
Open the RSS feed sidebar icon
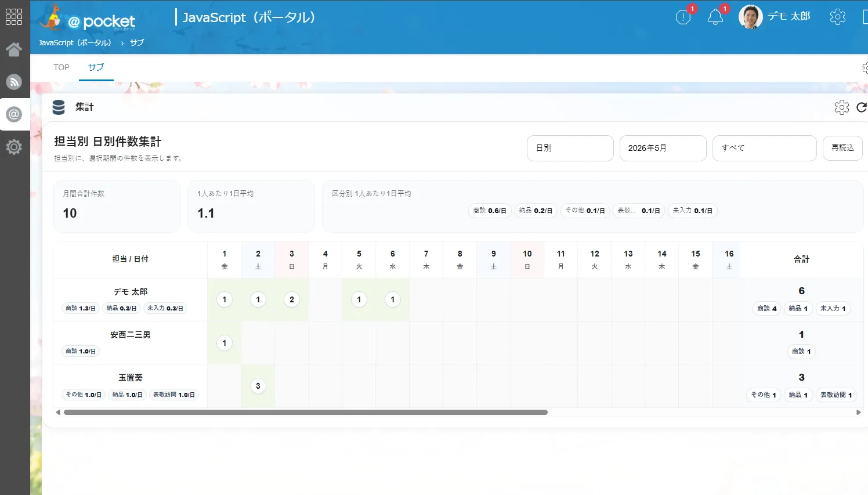[x=14, y=82]
